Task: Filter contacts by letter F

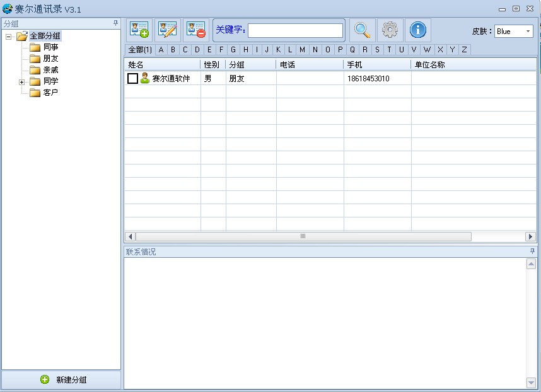Action: (221, 50)
